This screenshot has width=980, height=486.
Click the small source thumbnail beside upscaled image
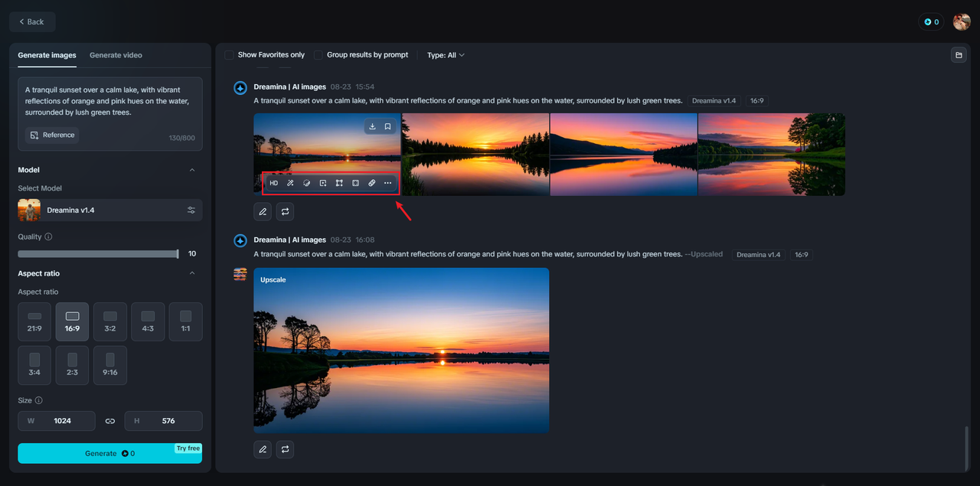tap(240, 274)
